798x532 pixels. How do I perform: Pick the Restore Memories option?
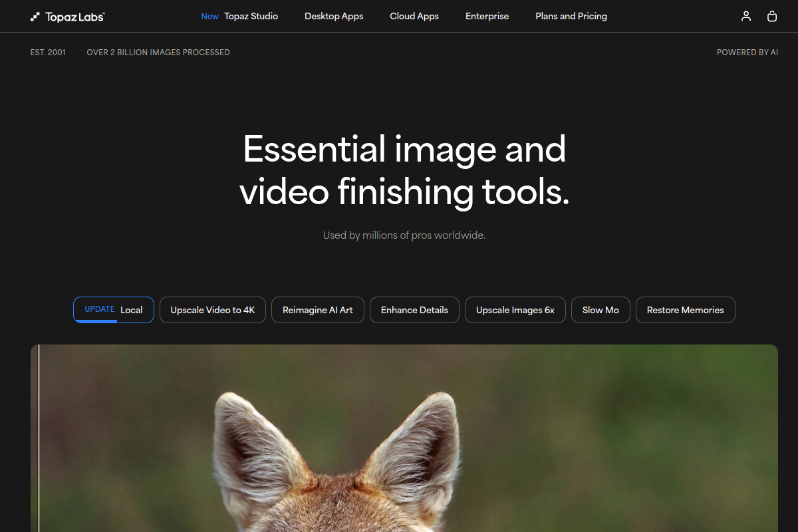coord(685,310)
